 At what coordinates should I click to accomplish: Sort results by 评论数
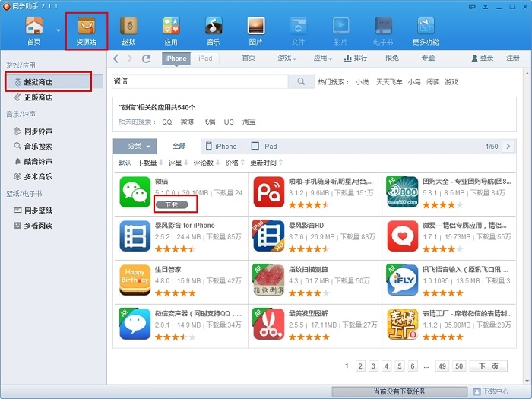(207, 163)
